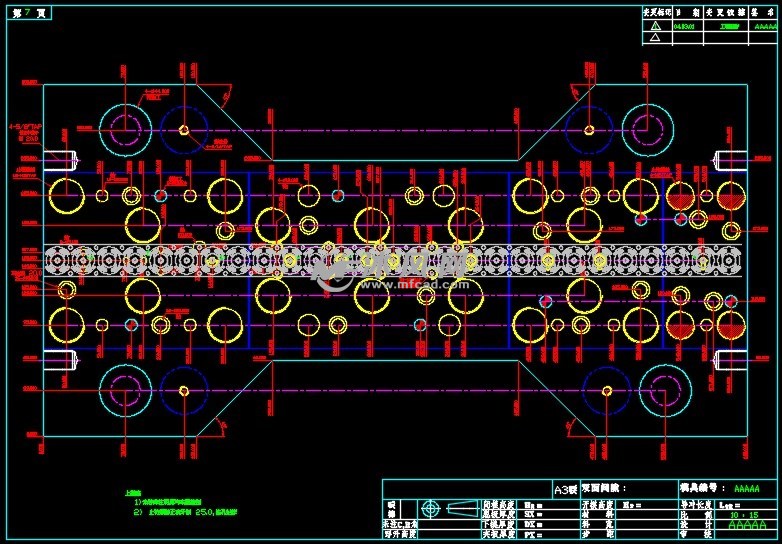Select the bottom-right cyan guide post circle
This screenshot has width=782, height=544.
pyautogui.click(x=665, y=391)
